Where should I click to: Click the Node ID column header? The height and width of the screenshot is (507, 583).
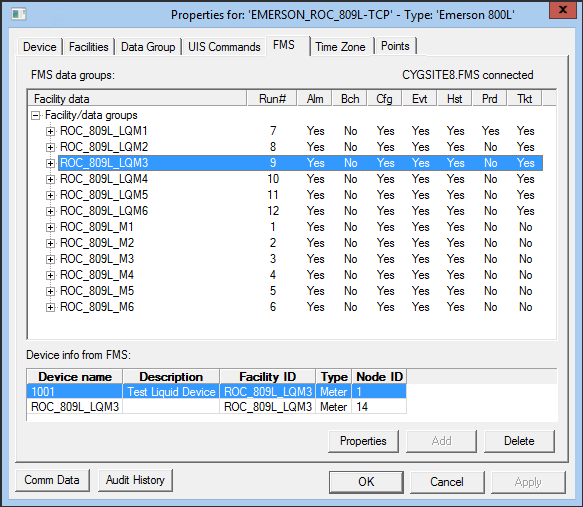(379, 377)
